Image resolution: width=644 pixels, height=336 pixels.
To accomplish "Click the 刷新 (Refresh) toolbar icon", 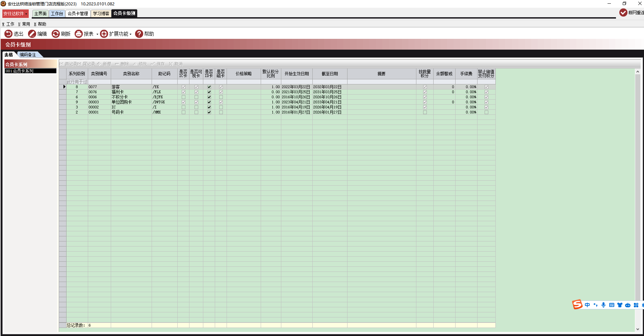I will pyautogui.click(x=56, y=34).
